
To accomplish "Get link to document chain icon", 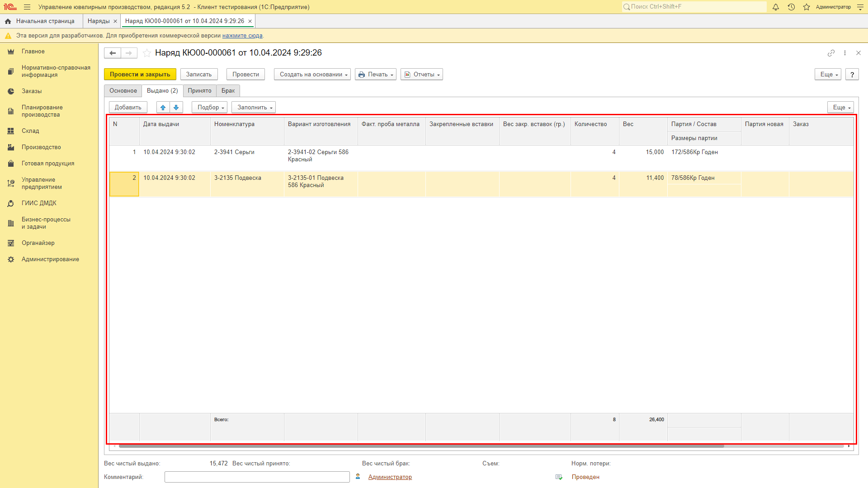I will tap(831, 53).
